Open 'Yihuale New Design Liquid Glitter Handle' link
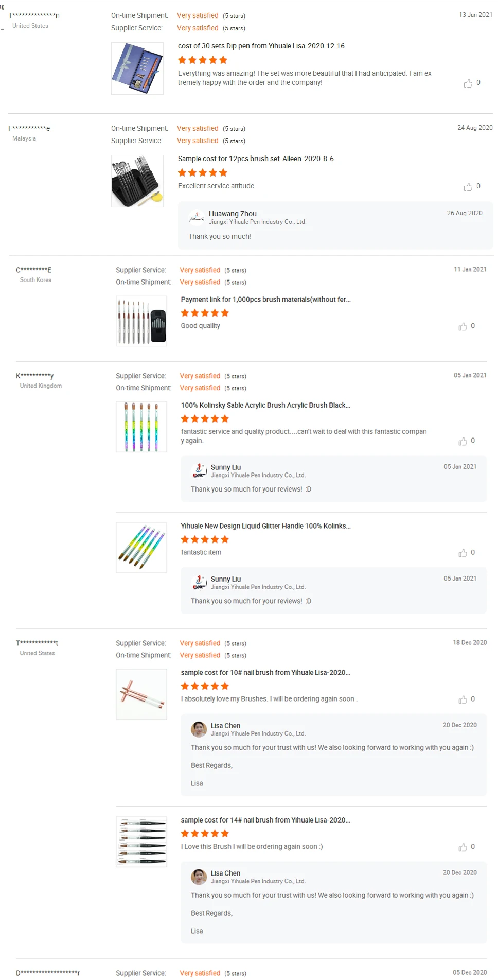Image resolution: width=498 pixels, height=980 pixels. pos(265,526)
